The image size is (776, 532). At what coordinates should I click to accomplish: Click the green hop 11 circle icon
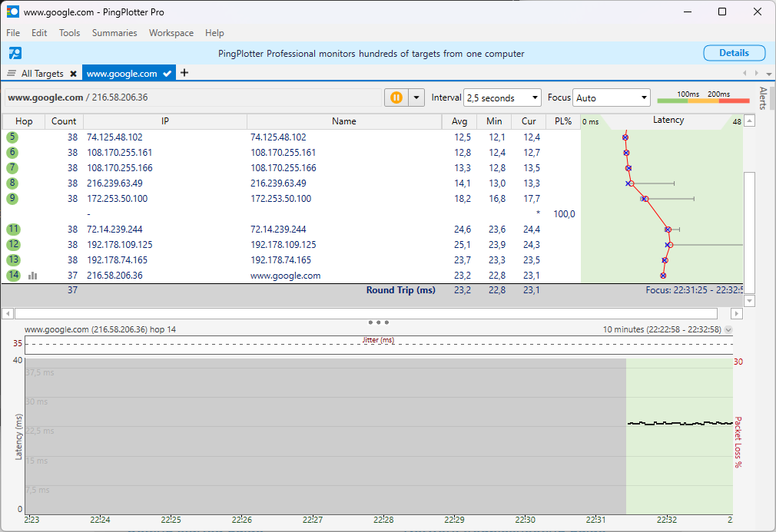point(13,229)
